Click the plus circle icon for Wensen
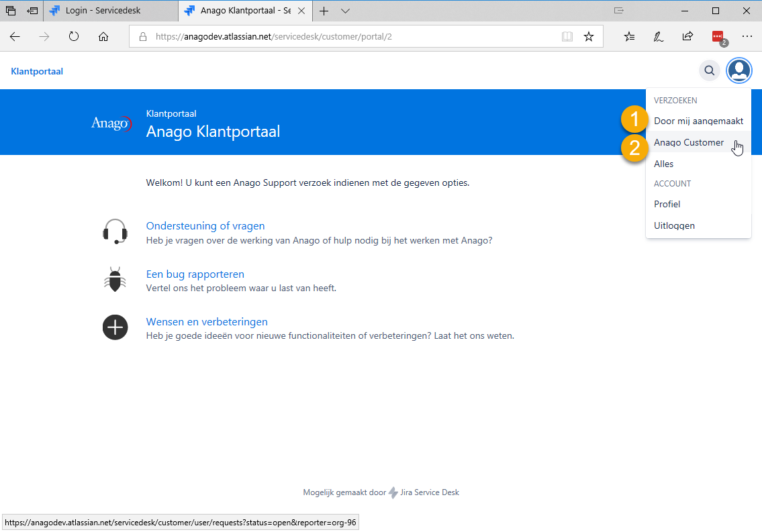 point(115,327)
